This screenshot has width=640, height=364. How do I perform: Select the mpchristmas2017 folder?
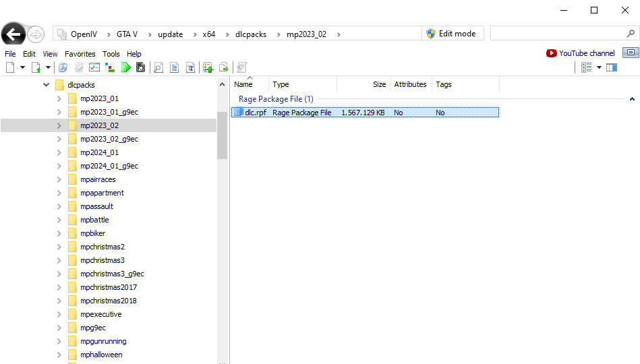(108, 287)
